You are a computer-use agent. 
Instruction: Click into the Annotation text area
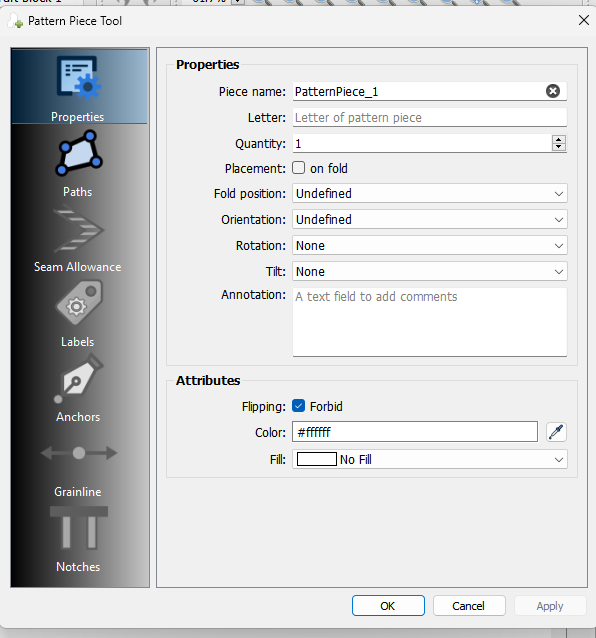coord(430,322)
